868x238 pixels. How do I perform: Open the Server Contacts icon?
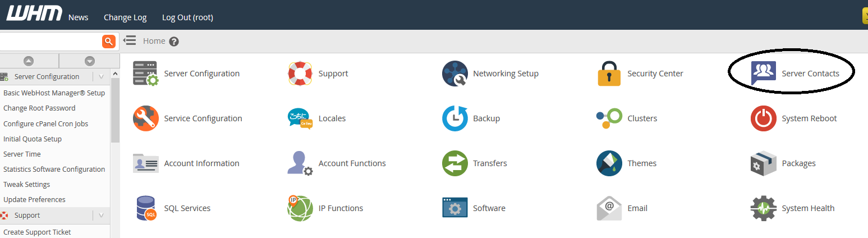point(763,74)
